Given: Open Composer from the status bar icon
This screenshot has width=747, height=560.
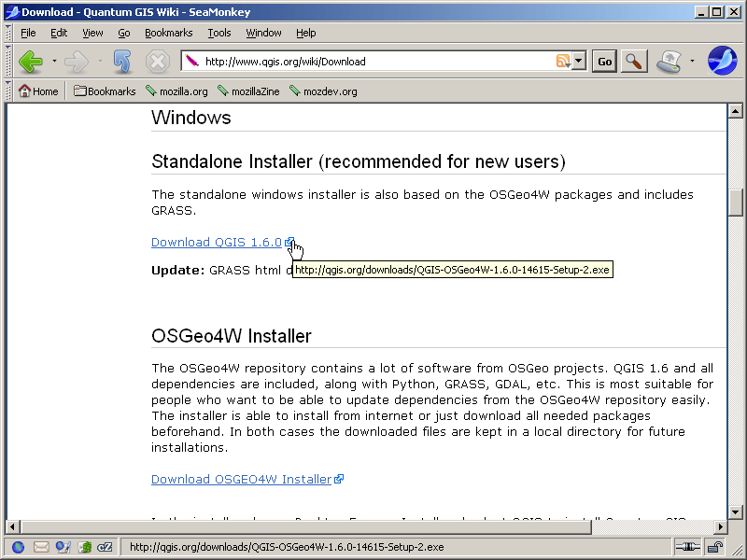Looking at the screenshot, I should (63, 547).
